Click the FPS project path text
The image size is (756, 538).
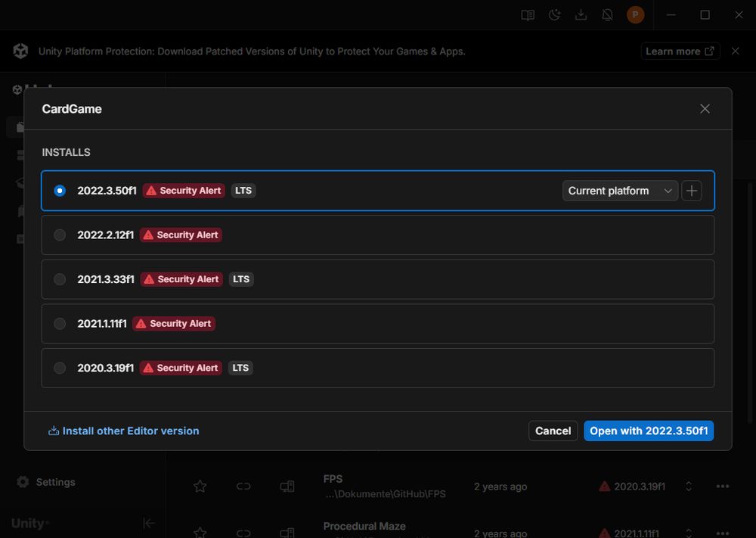coord(385,494)
